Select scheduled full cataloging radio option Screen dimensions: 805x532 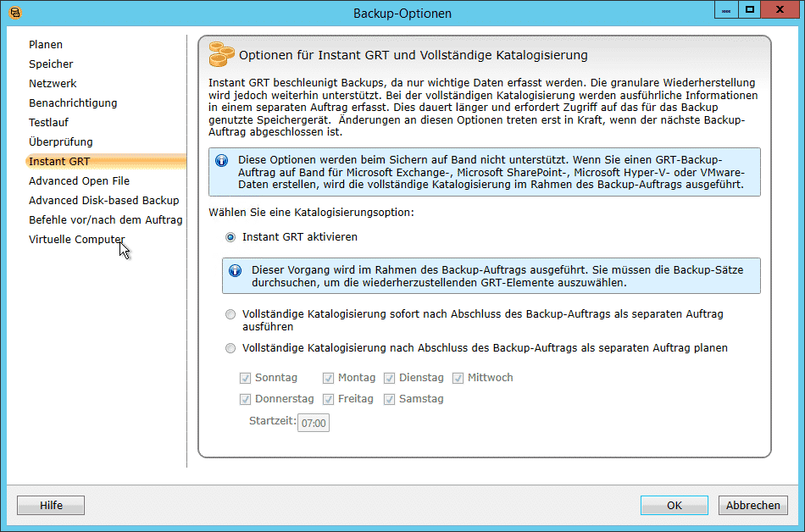click(230, 348)
